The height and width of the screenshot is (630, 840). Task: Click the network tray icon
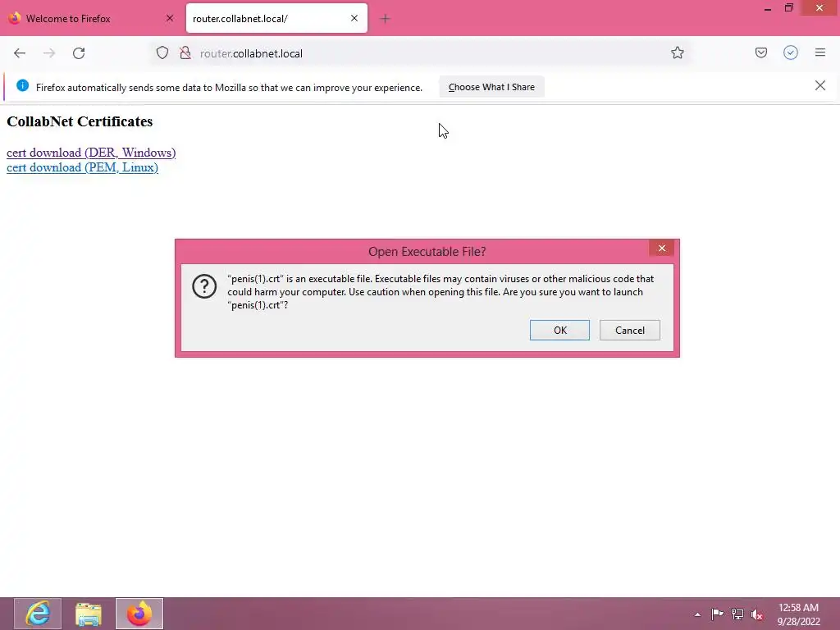click(x=737, y=614)
